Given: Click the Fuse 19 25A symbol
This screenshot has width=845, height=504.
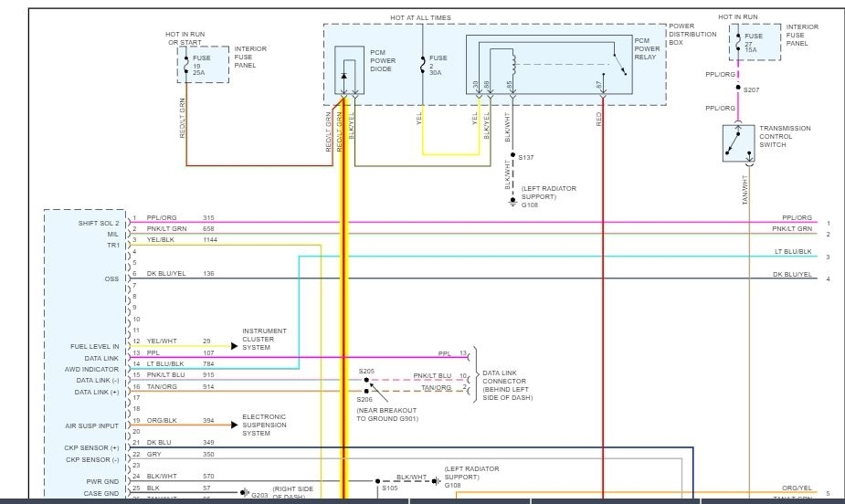Looking at the screenshot, I should coord(186,64).
